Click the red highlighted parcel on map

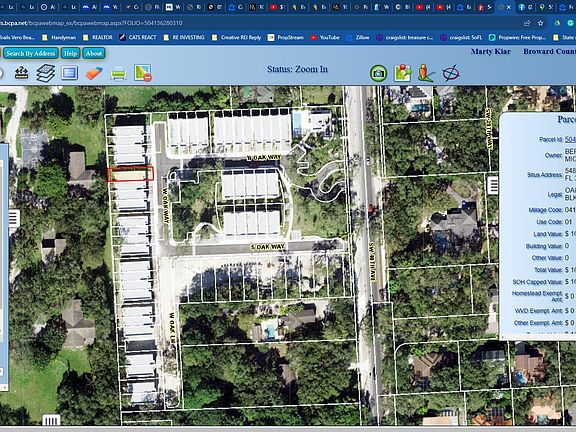click(130, 174)
